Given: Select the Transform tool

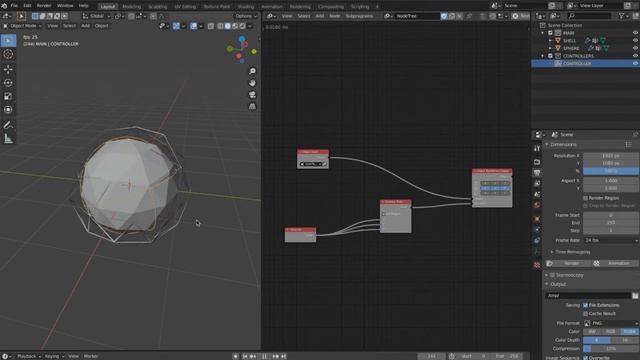Looking at the screenshot, I should point(8,110).
